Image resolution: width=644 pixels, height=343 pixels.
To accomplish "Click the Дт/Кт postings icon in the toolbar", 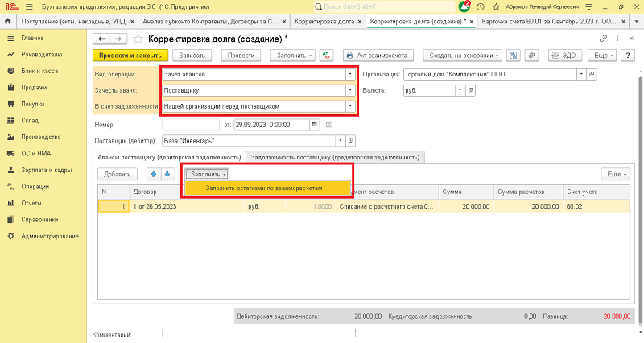I will coord(327,56).
